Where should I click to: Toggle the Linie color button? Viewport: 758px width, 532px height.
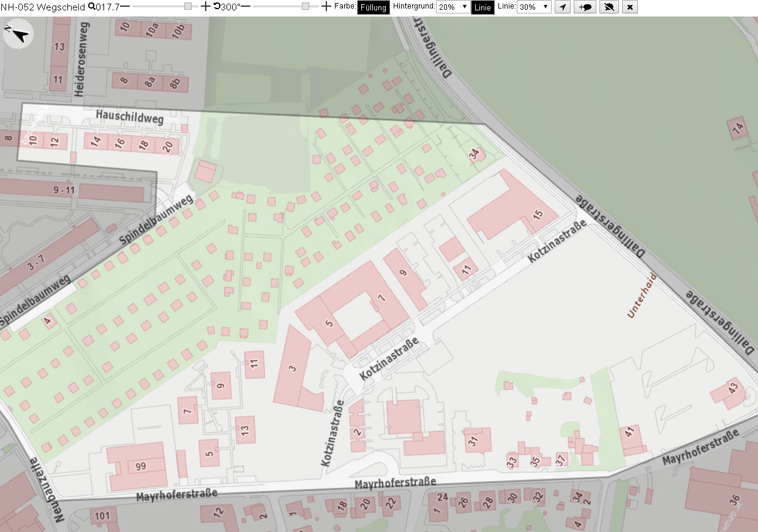(x=482, y=7)
